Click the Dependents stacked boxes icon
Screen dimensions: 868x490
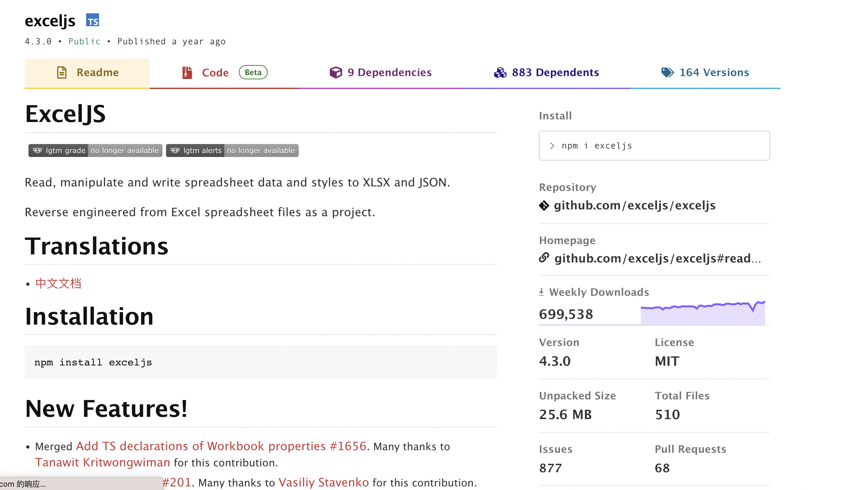pos(500,72)
